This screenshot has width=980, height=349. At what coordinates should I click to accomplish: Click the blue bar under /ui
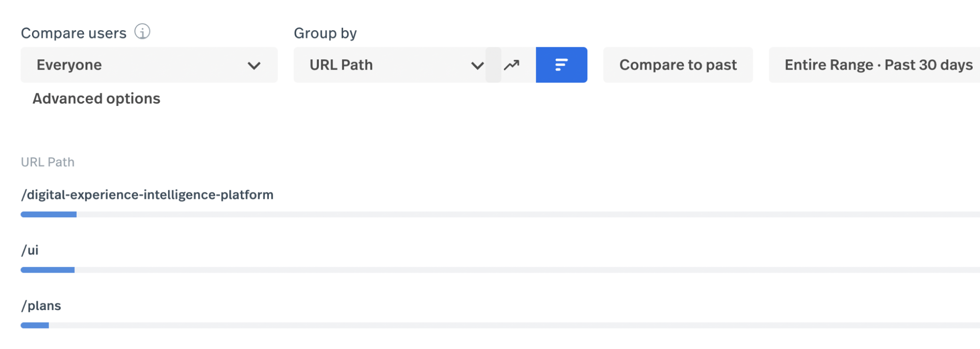point(48,270)
